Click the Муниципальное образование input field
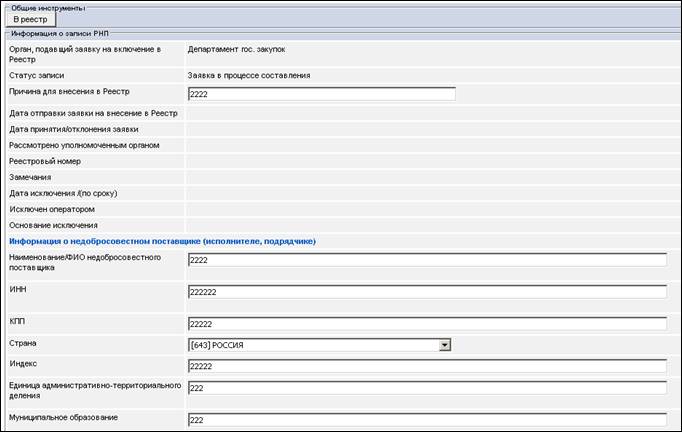This screenshot has height=432, width=682. coord(427,420)
